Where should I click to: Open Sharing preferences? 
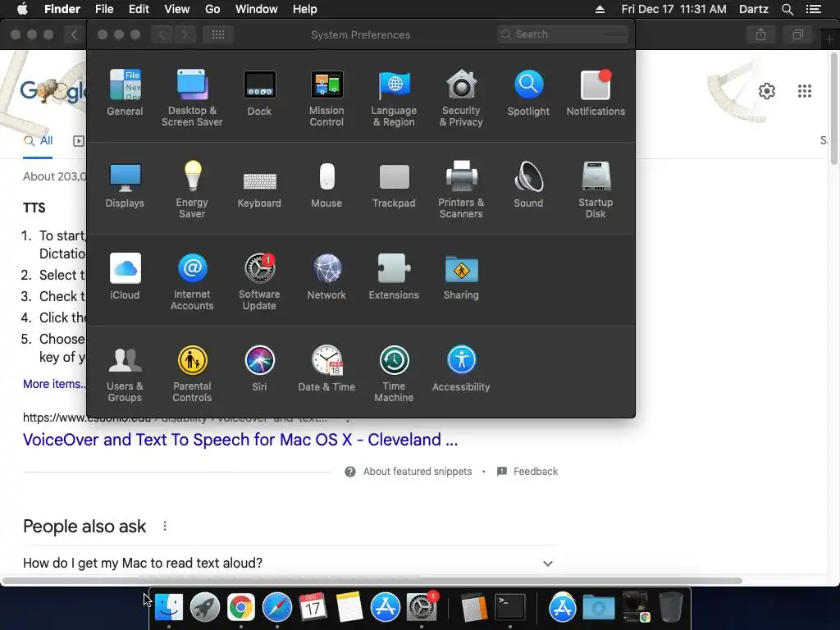point(461,276)
